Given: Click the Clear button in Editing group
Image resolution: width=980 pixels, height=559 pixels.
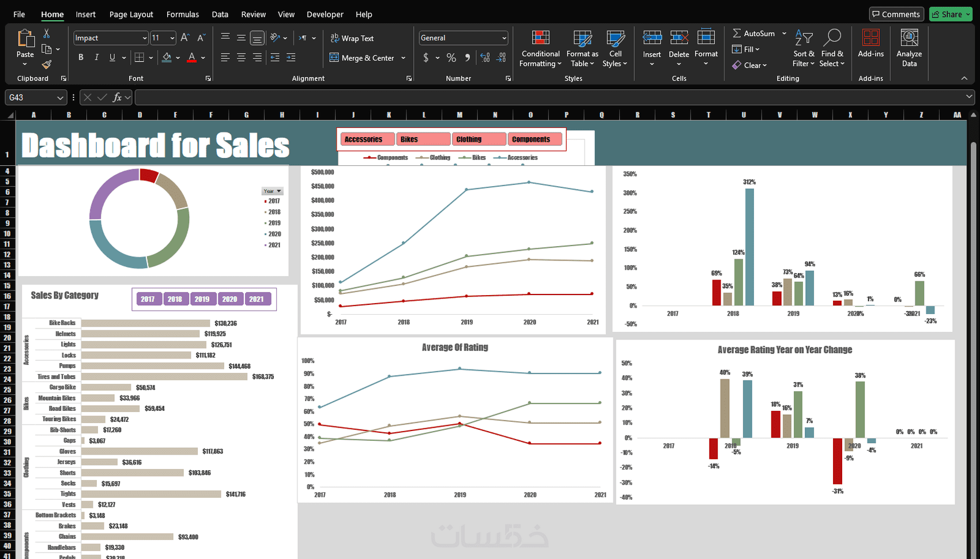Looking at the screenshot, I should [x=749, y=65].
